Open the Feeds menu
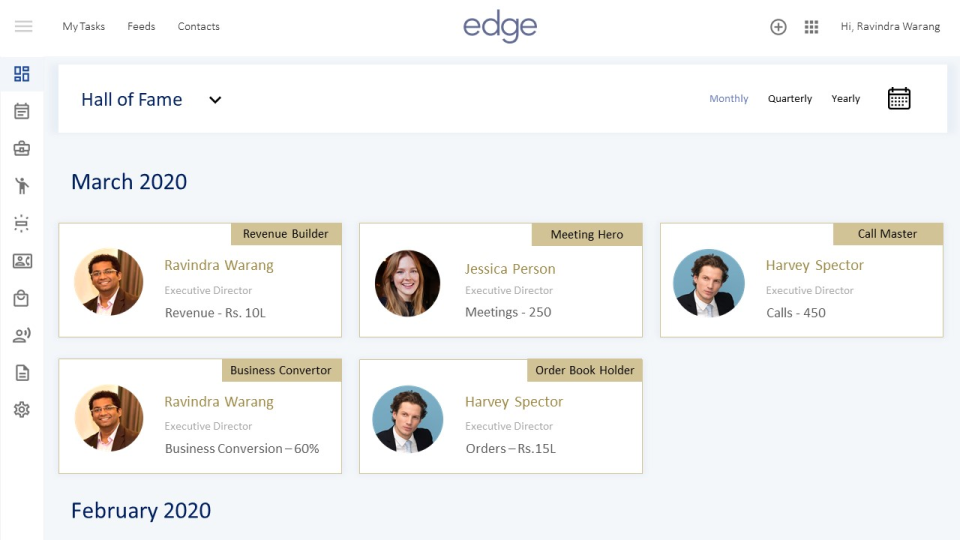The height and width of the screenshot is (540, 960). coord(141,26)
